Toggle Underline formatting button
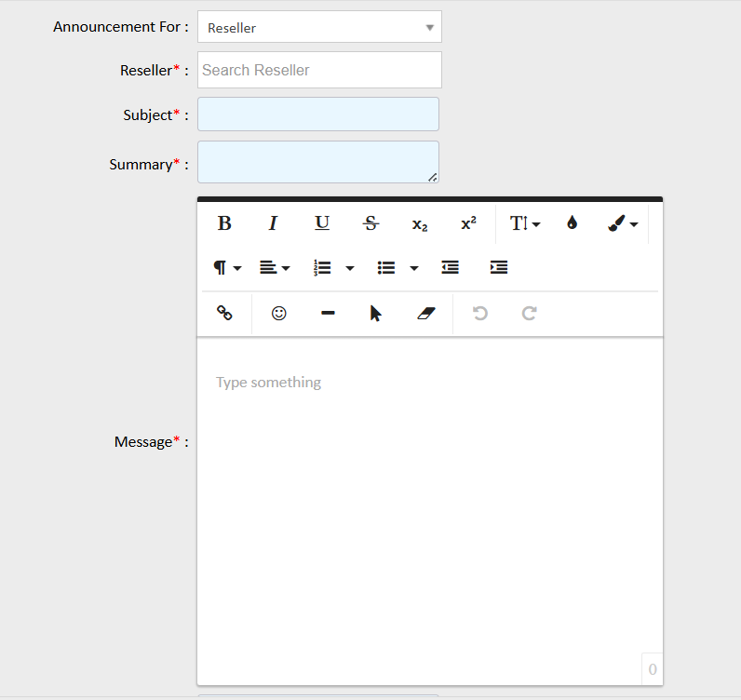The width and height of the screenshot is (741, 700). (x=322, y=223)
